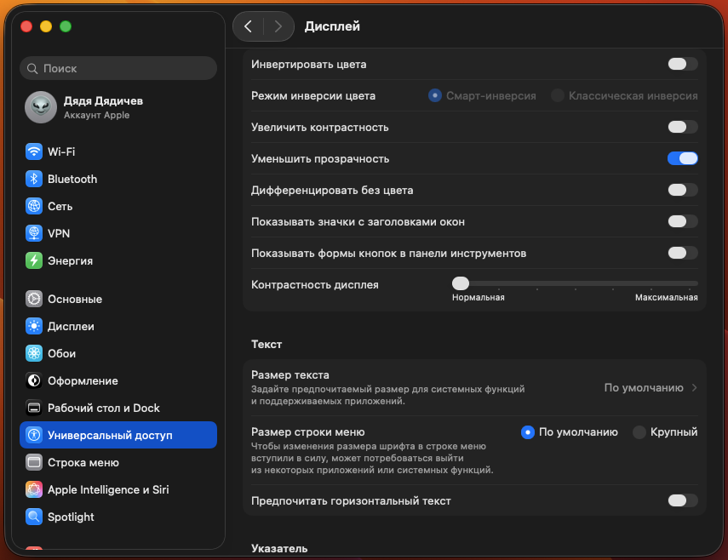This screenshot has width=728, height=560.
Task: Click the Spotlight magnifier icon
Action: 34,517
